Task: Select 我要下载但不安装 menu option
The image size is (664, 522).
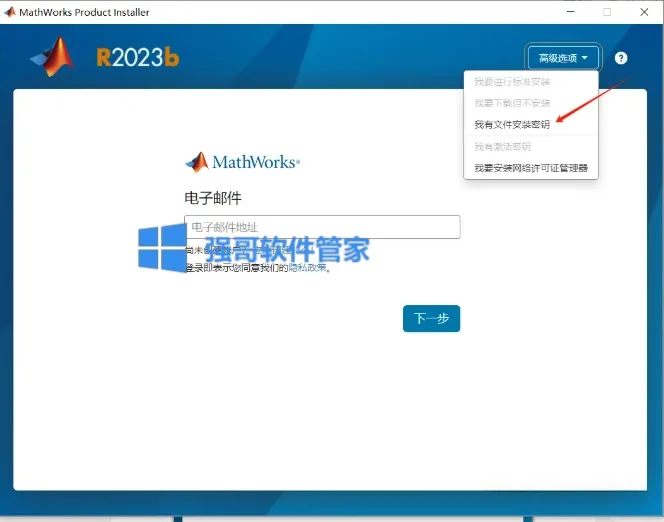Action: point(512,103)
